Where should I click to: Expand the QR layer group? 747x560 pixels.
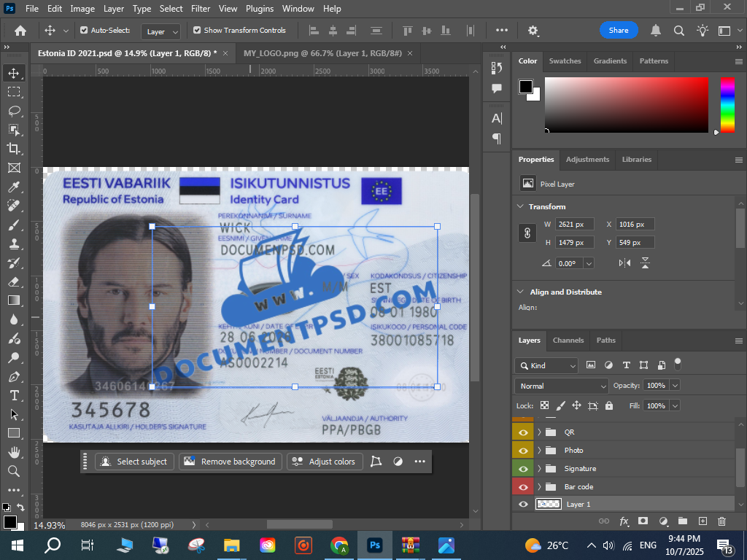pos(539,432)
